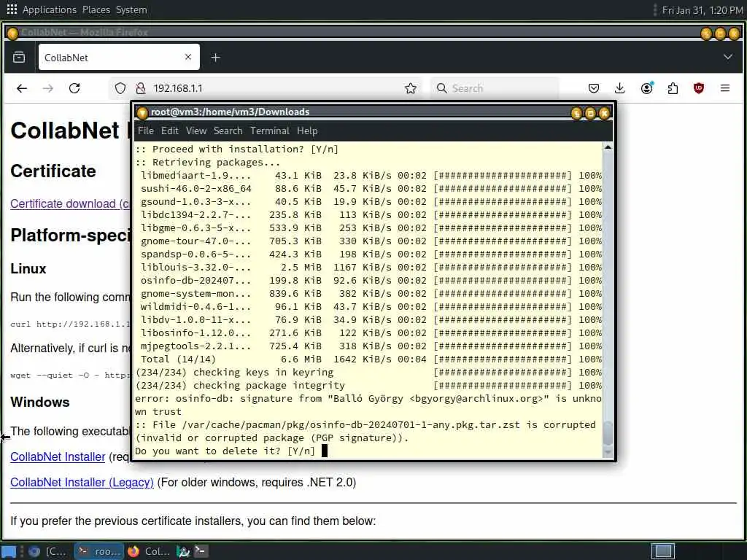747x560 pixels.
Task: Open the Firefox hamburger menu
Action: [x=725, y=88]
